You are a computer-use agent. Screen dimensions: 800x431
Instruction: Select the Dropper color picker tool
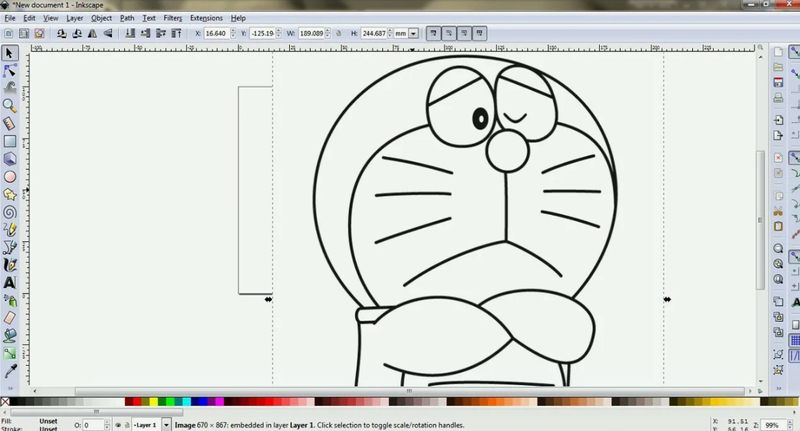pos(10,371)
